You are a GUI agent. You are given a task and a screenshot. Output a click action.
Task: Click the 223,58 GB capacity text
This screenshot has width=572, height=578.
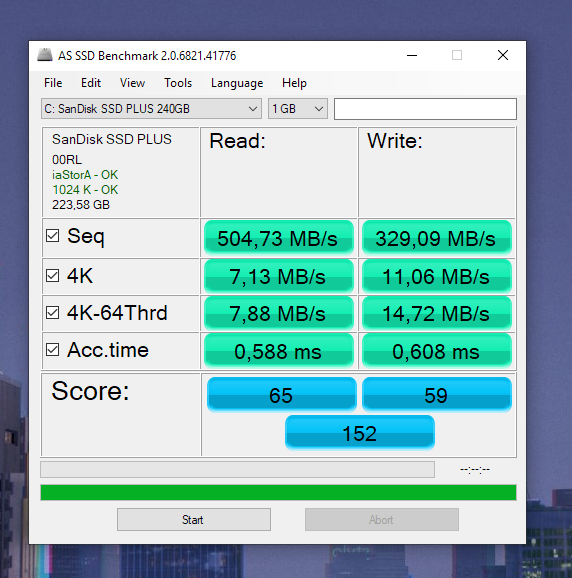click(81, 205)
